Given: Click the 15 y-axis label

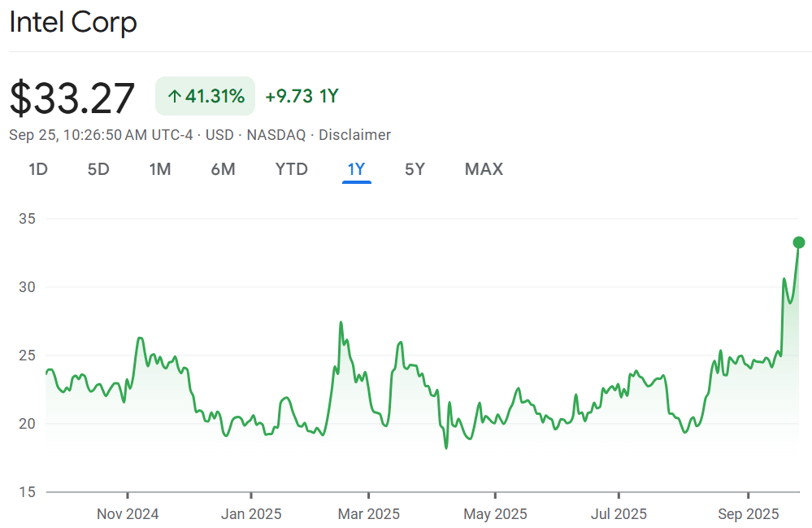Looking at the screenshot, I should coord(27,491).
